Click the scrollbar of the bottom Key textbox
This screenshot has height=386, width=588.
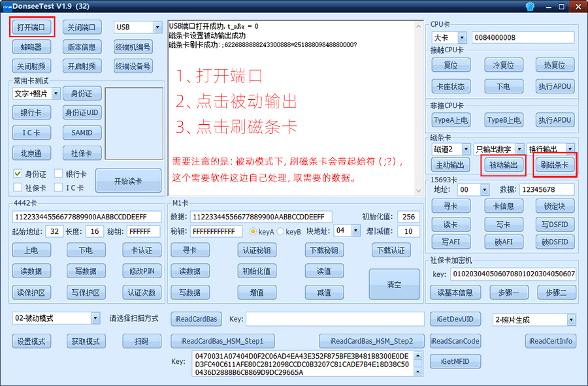418,364
